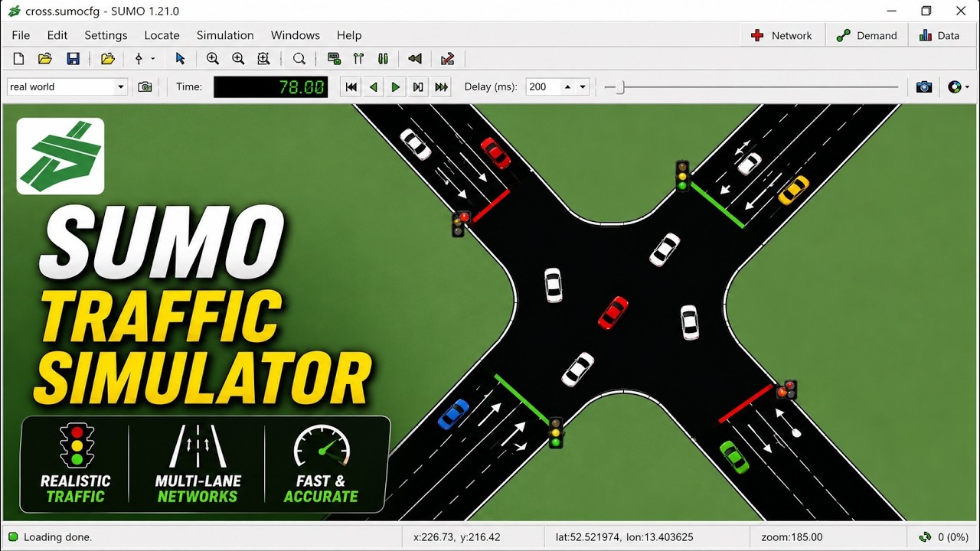The width and height of the screenshot is (980, 551).
Task: Select the blue pointer cursor tool
Action: click(180, 58)
